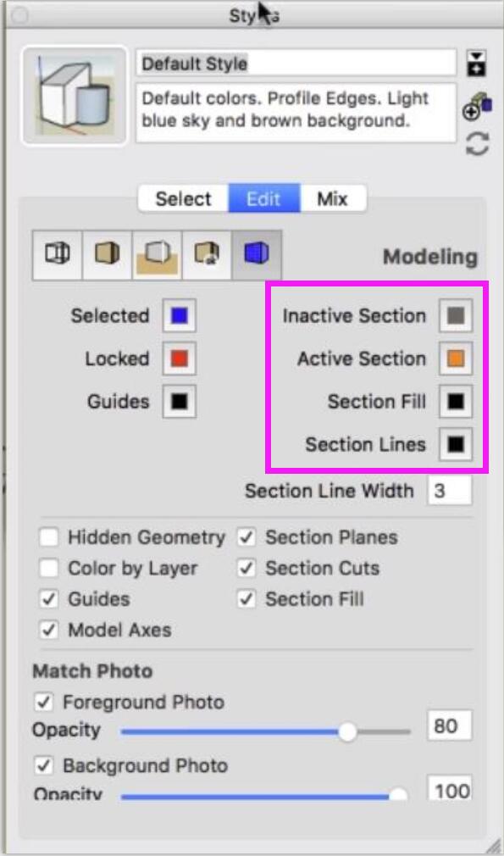Enable the Color by Layer checkbox

point(49,569)
